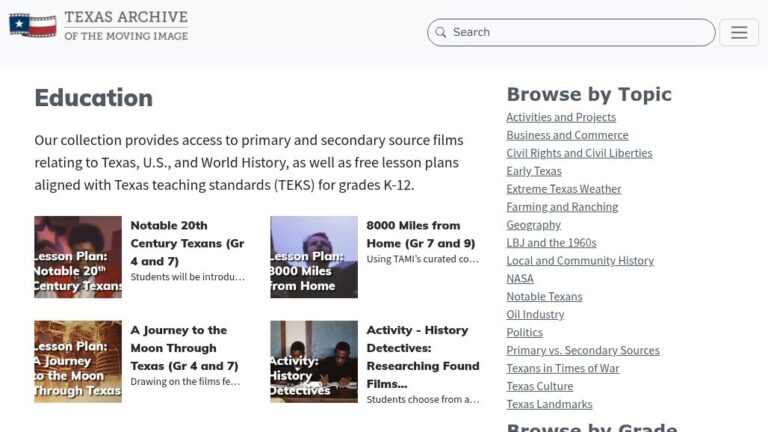
Task: Browse Local and Community History
Action: 580,261
